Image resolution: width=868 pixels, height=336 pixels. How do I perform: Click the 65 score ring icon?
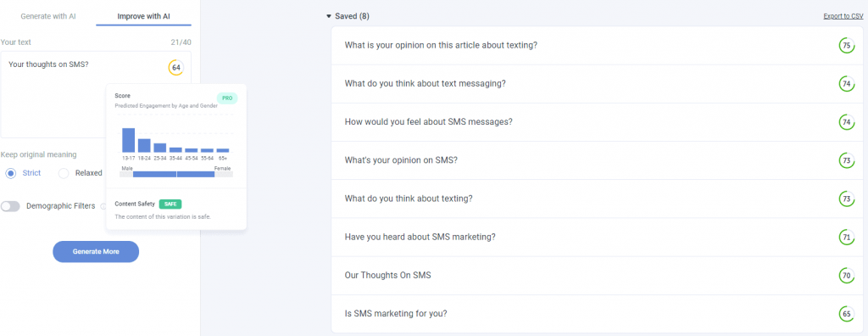pyautogui.click(x=847, y=313)
